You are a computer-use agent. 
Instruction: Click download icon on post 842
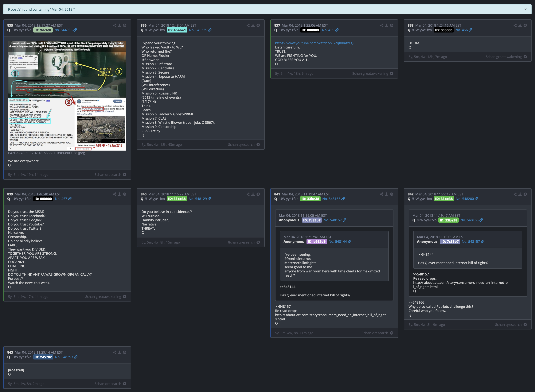click(520, 194)
